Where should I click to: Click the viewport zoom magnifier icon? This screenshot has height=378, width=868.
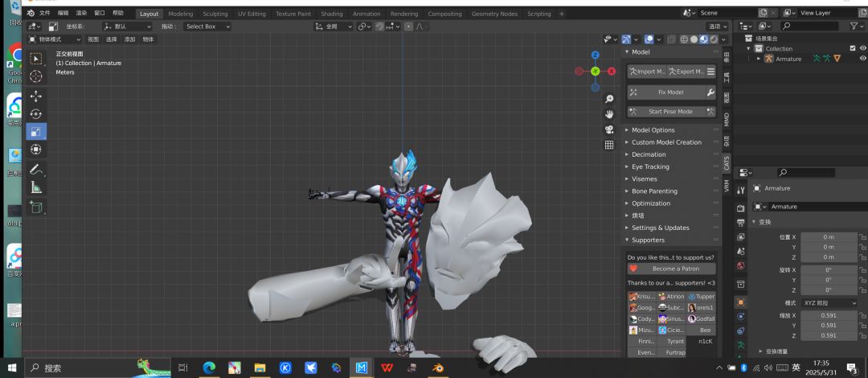[x=609, y=99]
